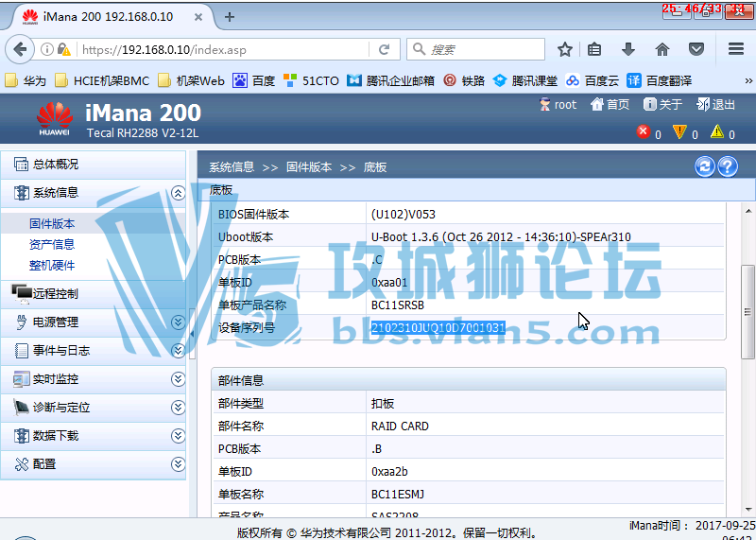Click the 实时监控 menu label

(56, 379)
